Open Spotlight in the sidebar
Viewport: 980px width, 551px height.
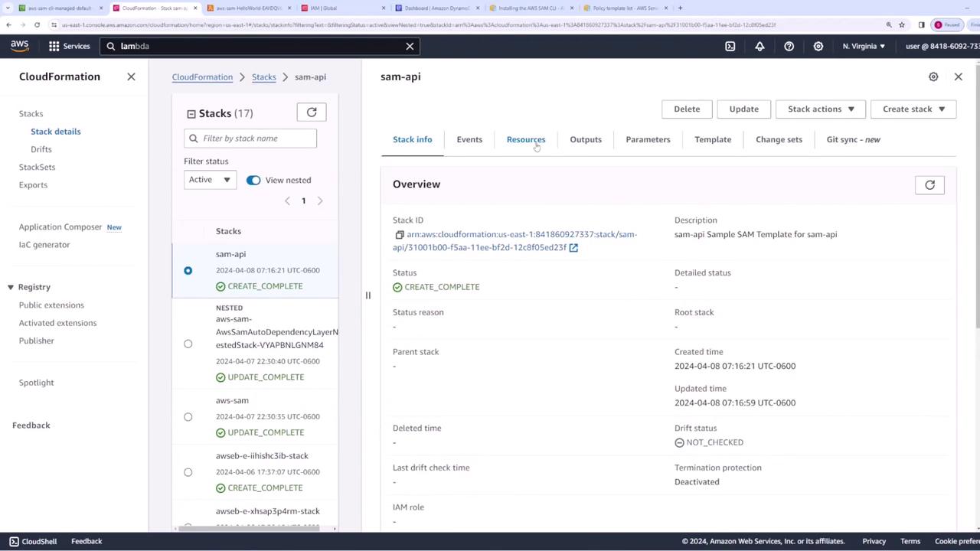[37, 382]
